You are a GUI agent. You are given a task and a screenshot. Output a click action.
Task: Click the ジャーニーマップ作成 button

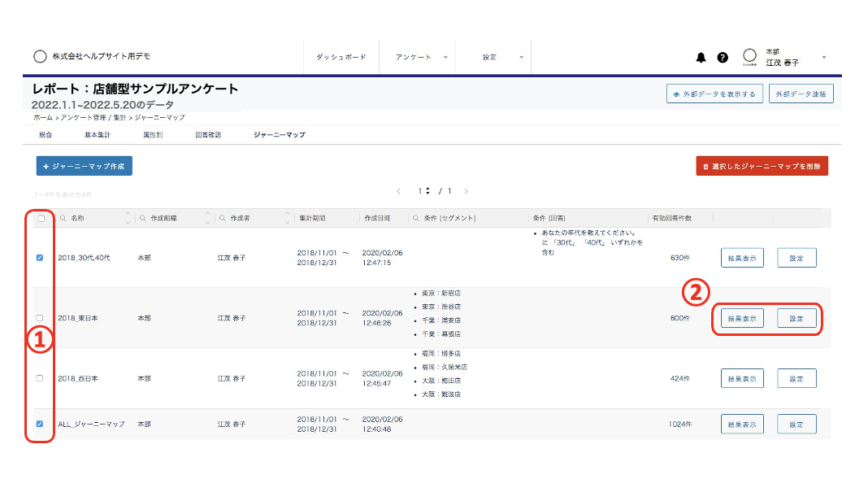85,166
